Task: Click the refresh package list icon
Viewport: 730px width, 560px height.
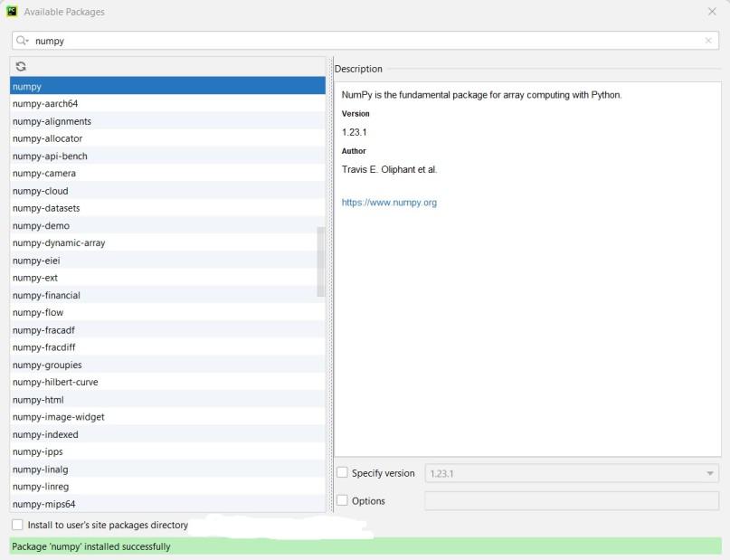Action: pyautogui.click(x=21, y=67)
